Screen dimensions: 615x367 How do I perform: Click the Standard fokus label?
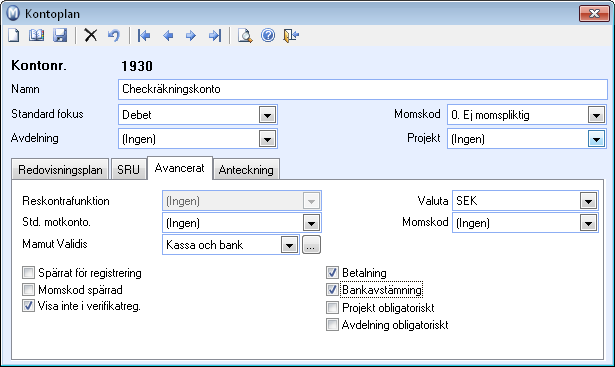coord(47,114)
